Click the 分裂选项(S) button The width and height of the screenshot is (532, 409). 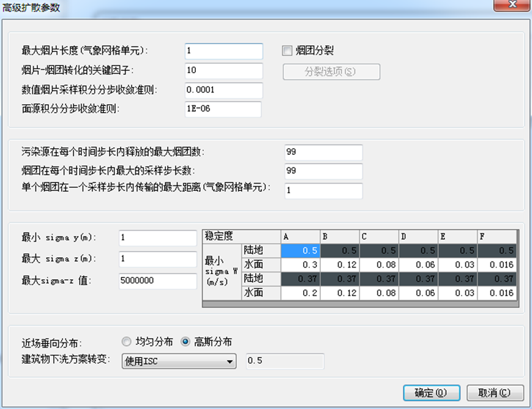pyautogui.click(x=331, y=72)
